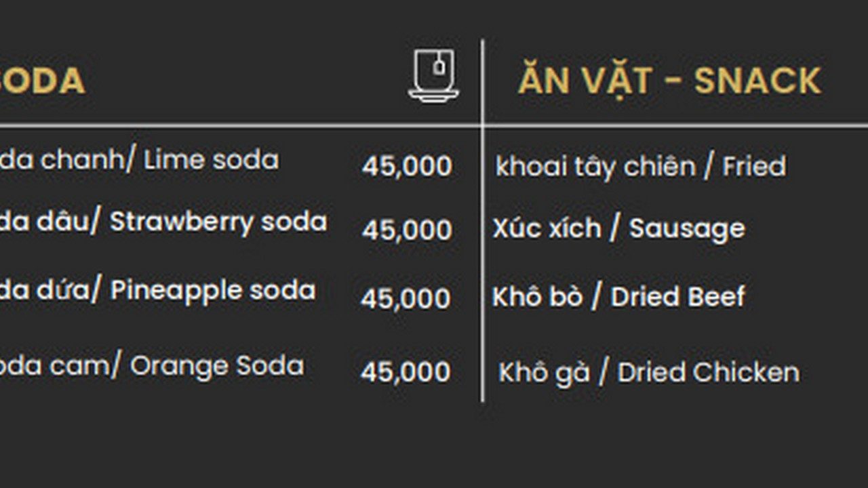
Task: Select the Lime soda menu item
Action: [x=139, y=161]
